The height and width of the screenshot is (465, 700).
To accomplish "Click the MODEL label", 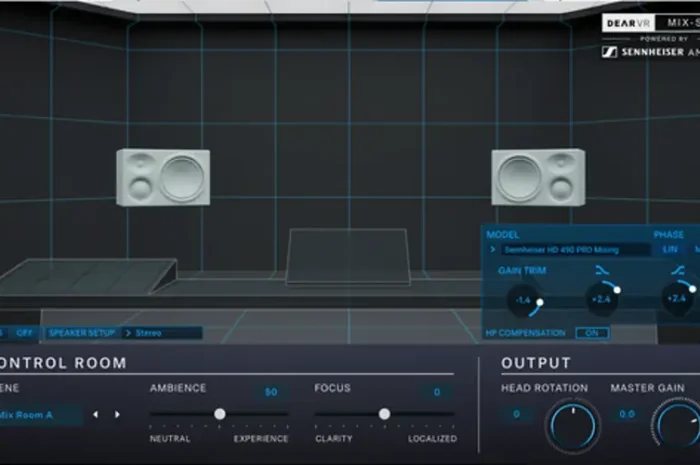I will click(503, 235).
